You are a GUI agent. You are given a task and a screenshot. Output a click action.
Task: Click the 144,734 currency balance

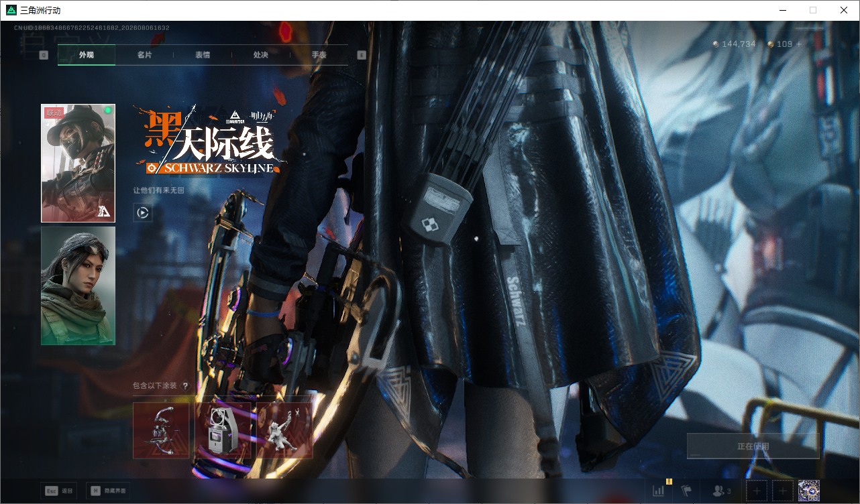pyautogui.click(x=735, y=44)
